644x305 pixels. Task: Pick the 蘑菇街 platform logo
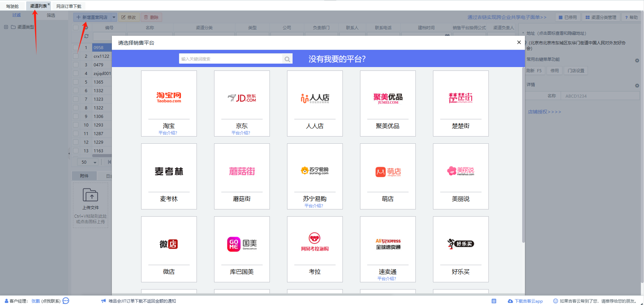point(242,171)
